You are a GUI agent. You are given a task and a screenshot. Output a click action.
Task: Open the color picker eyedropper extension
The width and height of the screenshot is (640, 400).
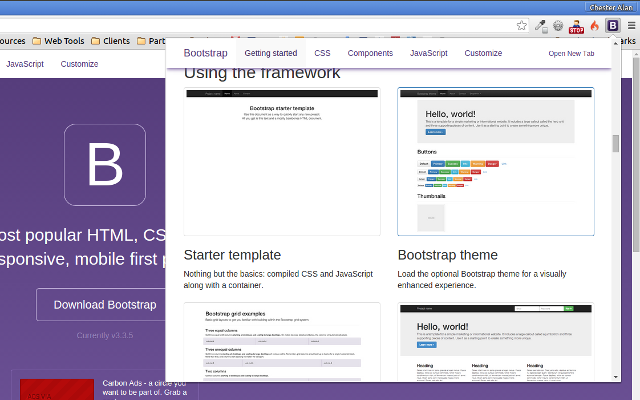pos(541,26)
